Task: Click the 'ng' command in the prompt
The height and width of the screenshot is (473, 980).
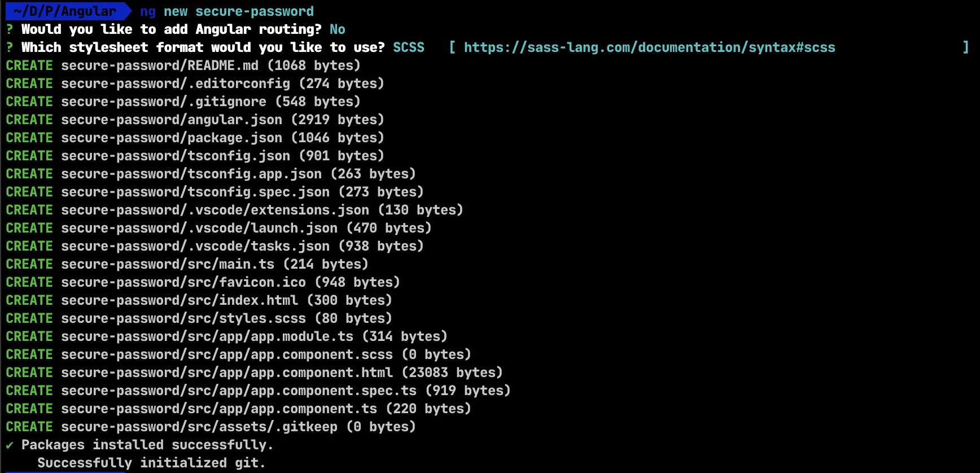Action: pos(148,11)
